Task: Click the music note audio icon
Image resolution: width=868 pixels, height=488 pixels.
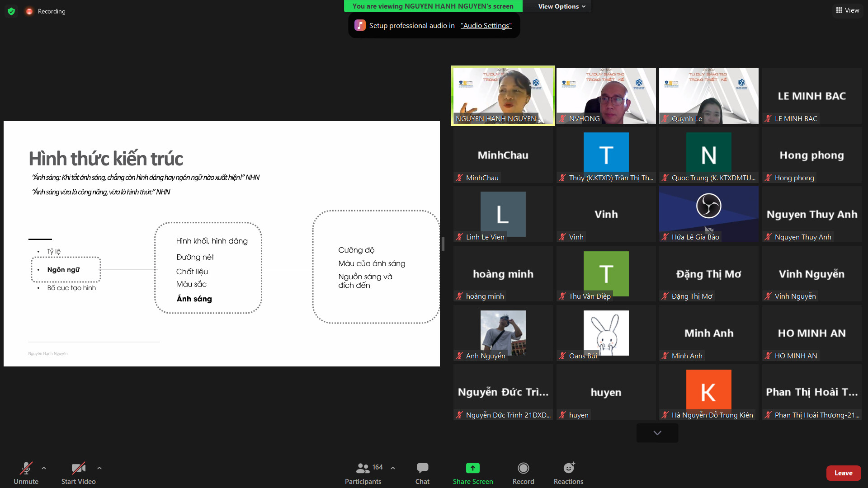Action: (360, 25)
